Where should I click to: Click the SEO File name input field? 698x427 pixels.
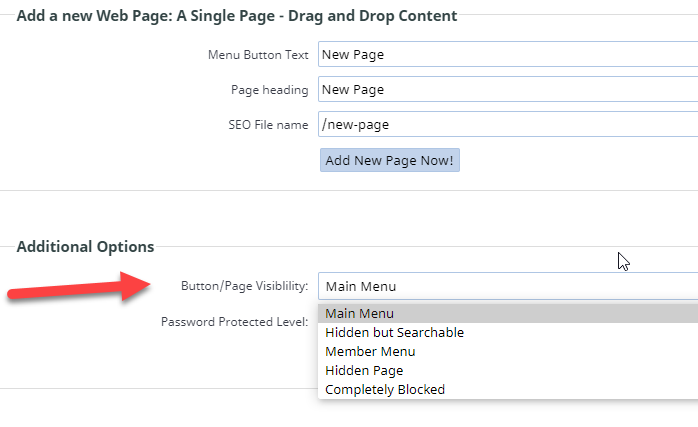[506, 124]
